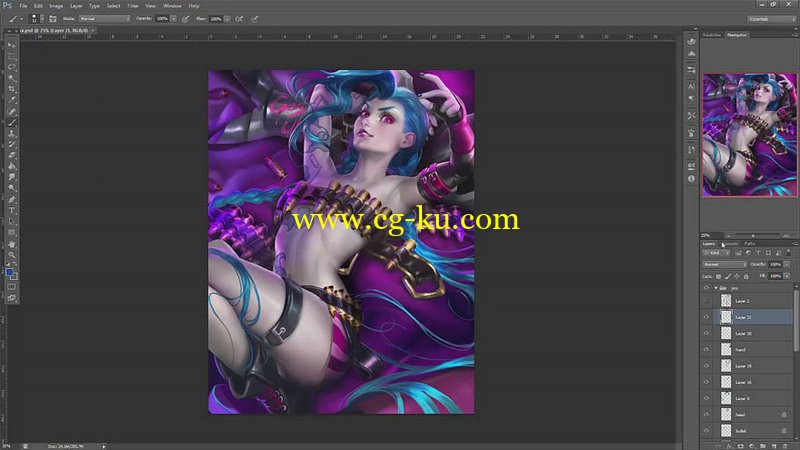Open the Image menu
Viewport: 800px width, 450px height.
point(56,6)
